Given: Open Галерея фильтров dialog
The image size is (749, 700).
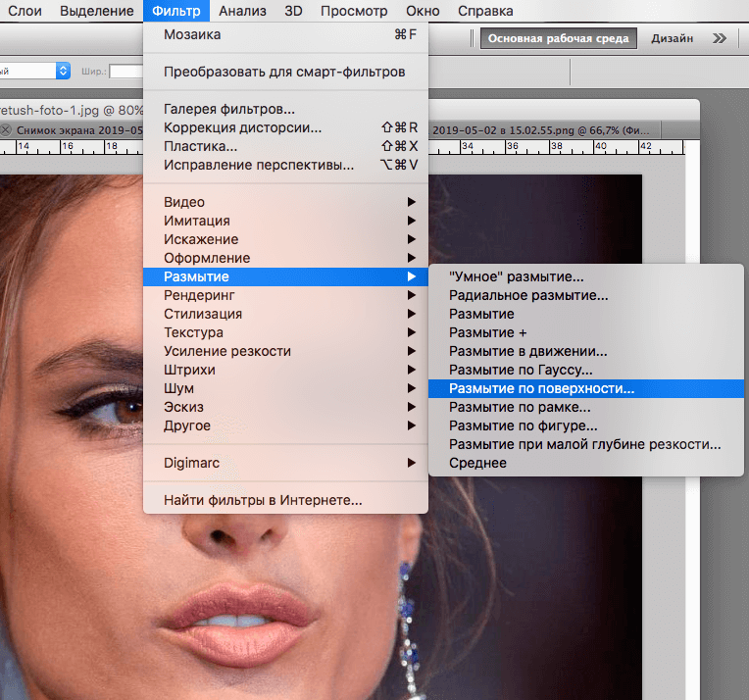Looking at the screenshot, I should pos(228,109).
